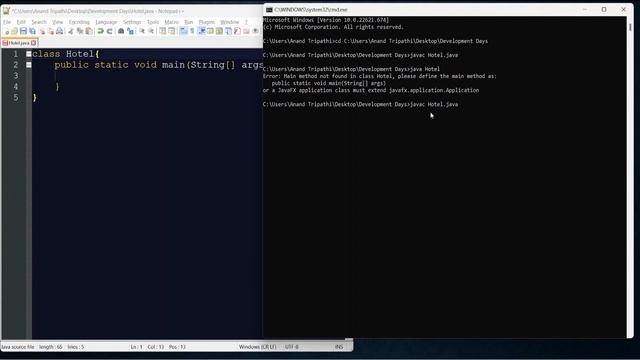Click the 'INS' indicator in status bar
This screenshot has width=640, height=360.
tap(339, 347)
